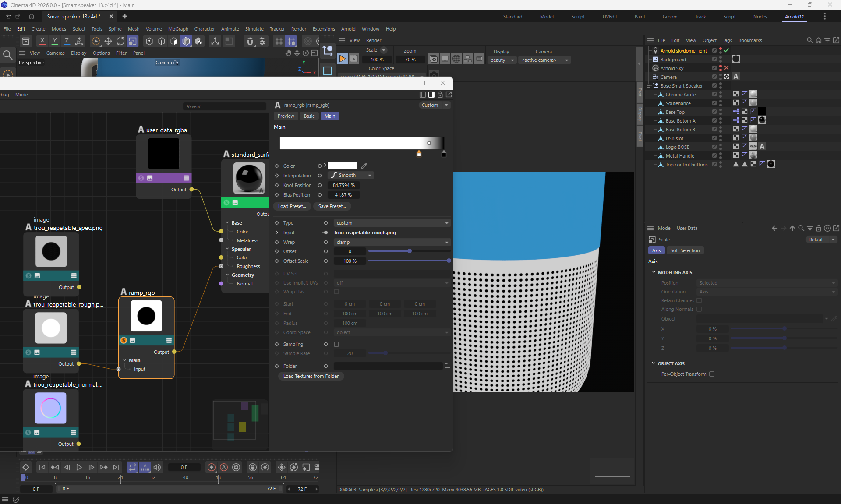Screen dimensions: 841x504
Task: Select the Rotate tool in toolbar
Action: point(120,41)
